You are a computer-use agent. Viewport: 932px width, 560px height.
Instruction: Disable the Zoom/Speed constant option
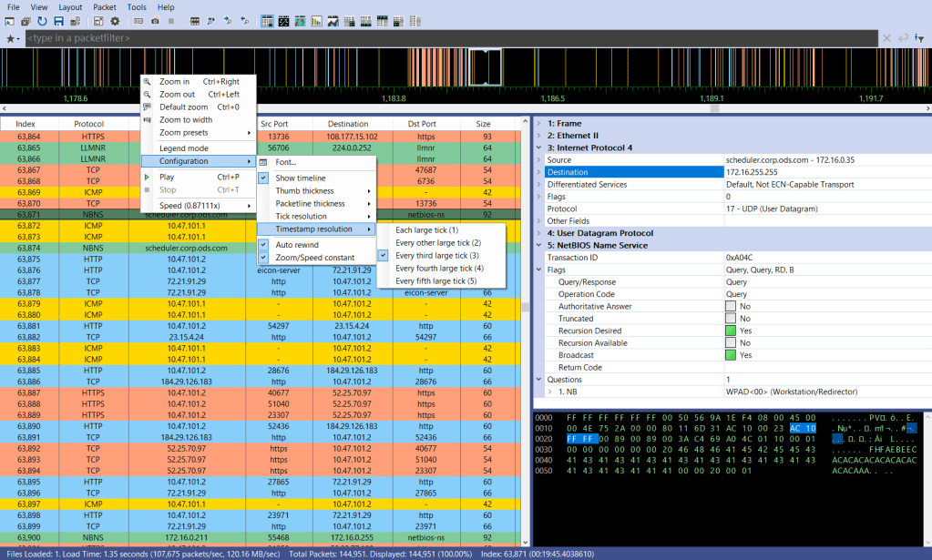(314, 258)
